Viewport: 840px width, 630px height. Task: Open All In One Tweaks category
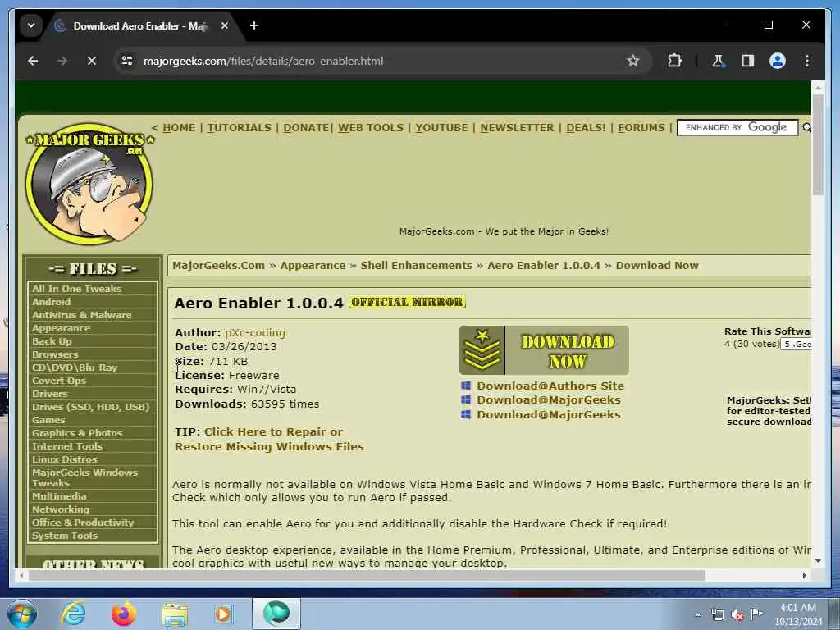(x=76, y=289)
